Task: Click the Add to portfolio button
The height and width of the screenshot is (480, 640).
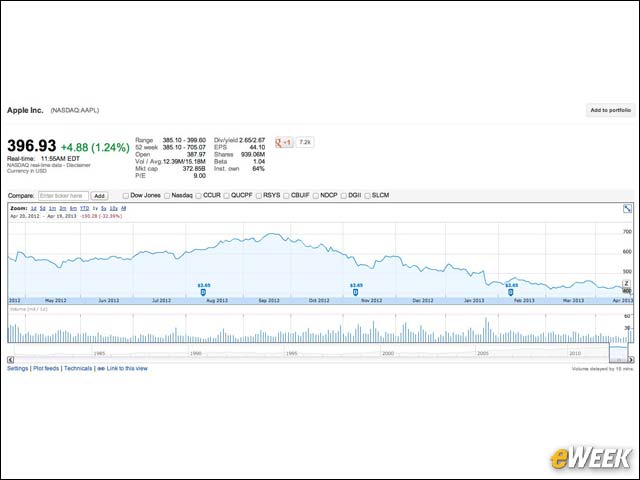Action: click(x=610, y=110)
